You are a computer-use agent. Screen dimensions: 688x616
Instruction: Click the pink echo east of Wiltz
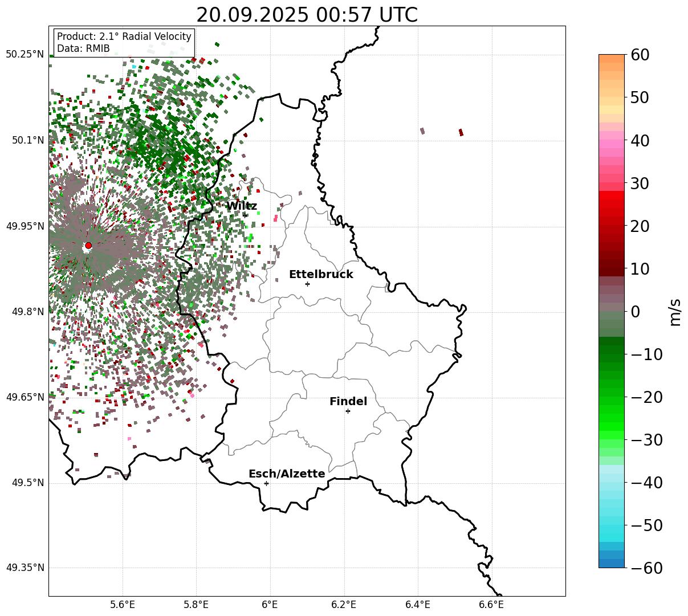tap(276, 218)
